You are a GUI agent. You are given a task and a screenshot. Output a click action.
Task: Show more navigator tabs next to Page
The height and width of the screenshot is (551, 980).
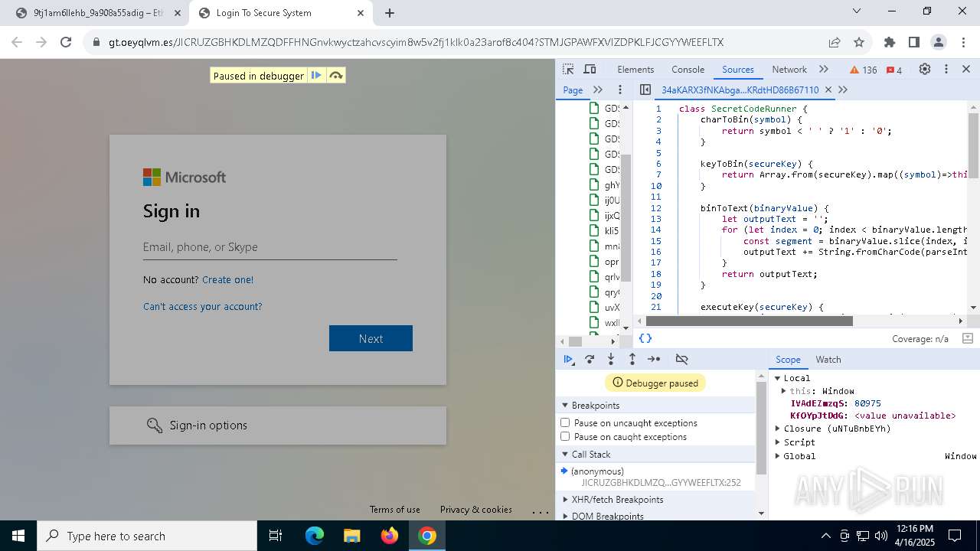tap(598, 90)
